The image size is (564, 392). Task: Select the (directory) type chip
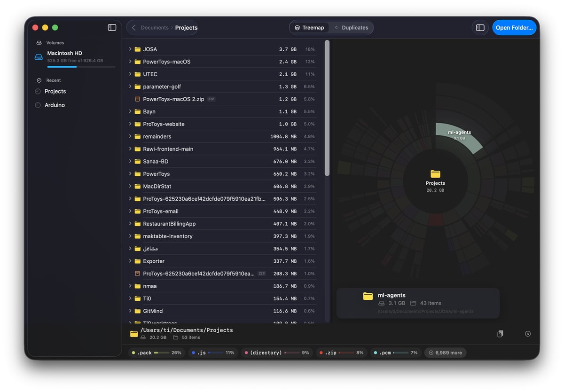coord(277,353)
